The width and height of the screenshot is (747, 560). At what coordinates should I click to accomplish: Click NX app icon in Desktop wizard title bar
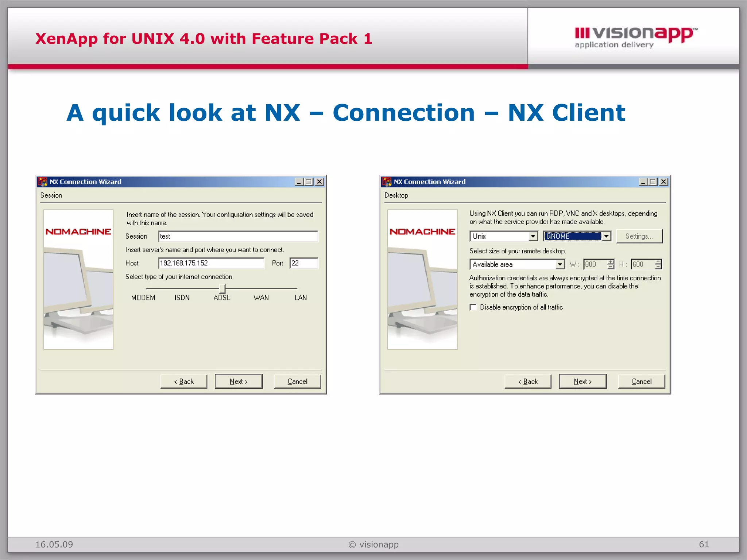click(387, 182)
